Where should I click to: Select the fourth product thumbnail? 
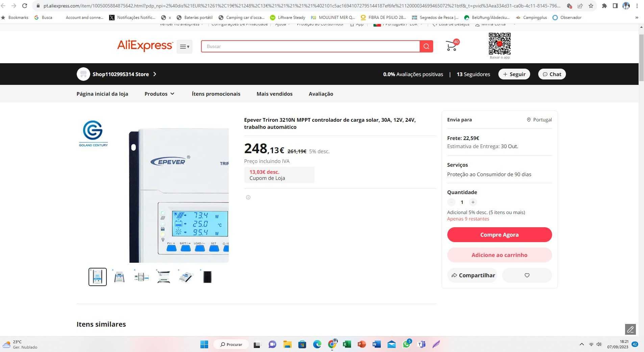(164, 277)
